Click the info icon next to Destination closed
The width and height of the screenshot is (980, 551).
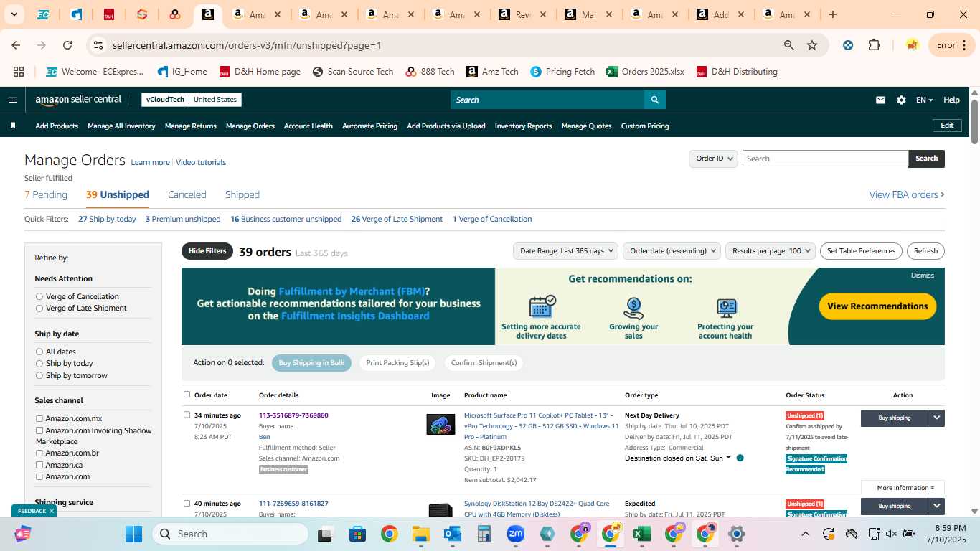pyautogui.click(x=740, y=458)
